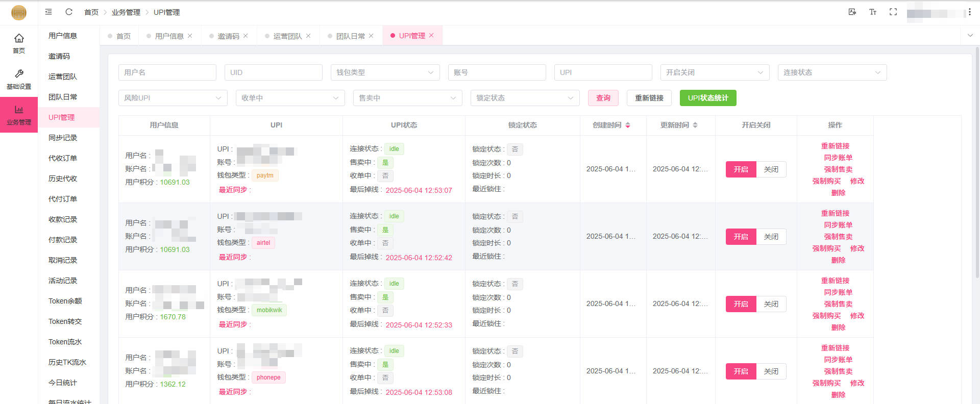This screenshot has width=980, height=404.
Task: Open the 钱包类型 dropdown
Action: click(385, 72)
